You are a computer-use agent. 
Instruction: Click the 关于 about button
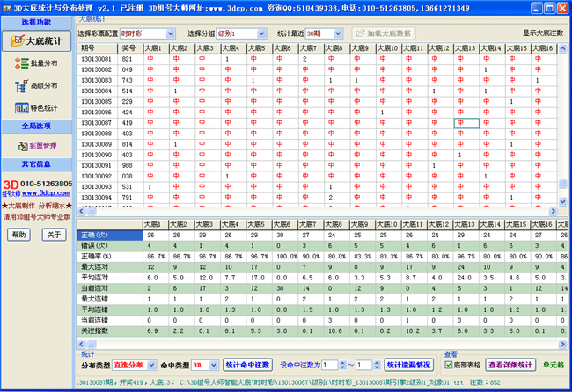(x=53, y=235)
